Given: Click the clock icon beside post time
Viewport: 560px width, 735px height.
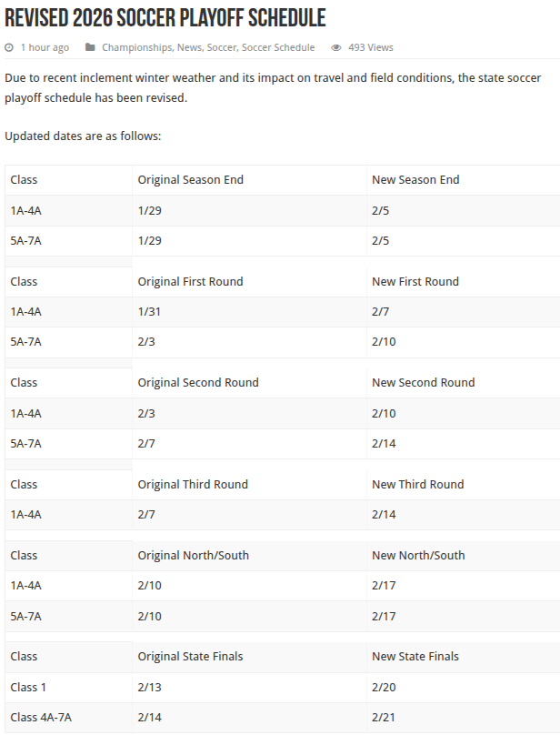Looking at the screenshot, I should click(9, 47).
